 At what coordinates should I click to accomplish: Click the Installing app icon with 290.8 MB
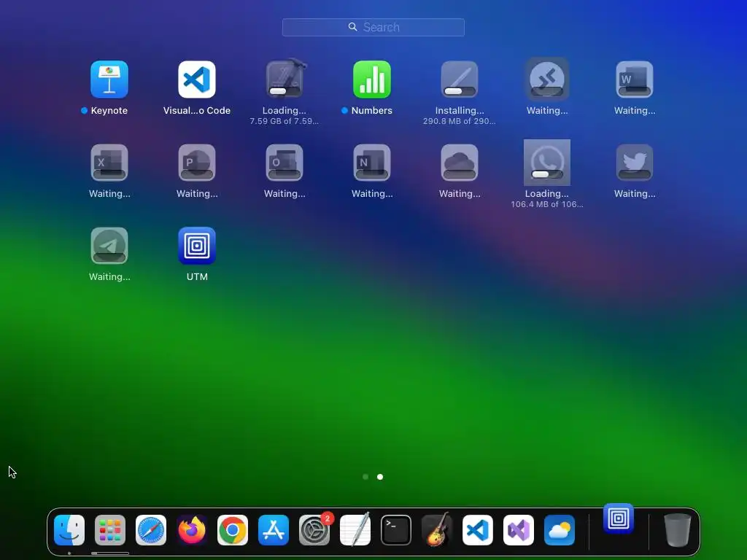click(460, 79)
